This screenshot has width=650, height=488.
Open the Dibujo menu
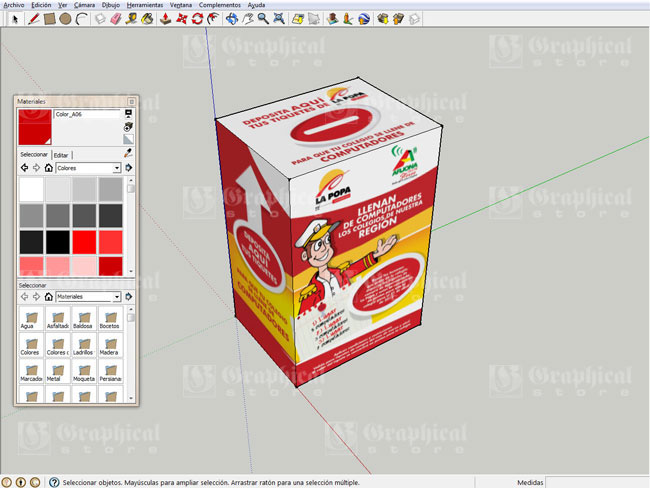pyautogui.click(x=111, y=5)
